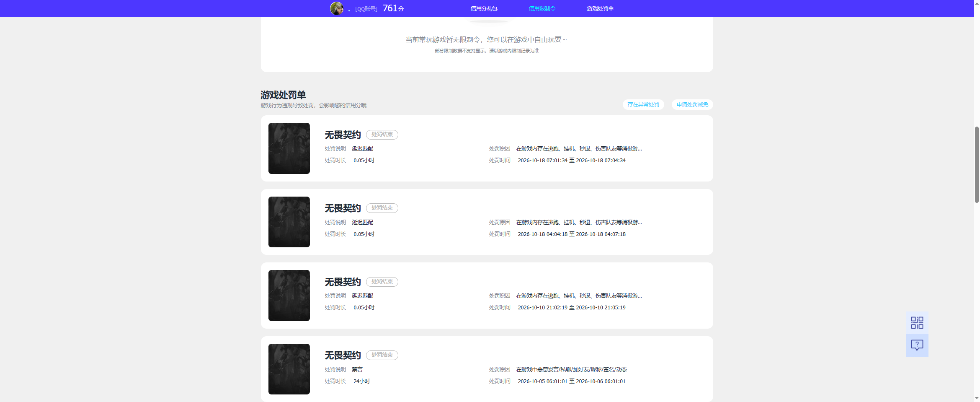
Task: Click the [QQ账号] label in header
Action: (366, 9)
